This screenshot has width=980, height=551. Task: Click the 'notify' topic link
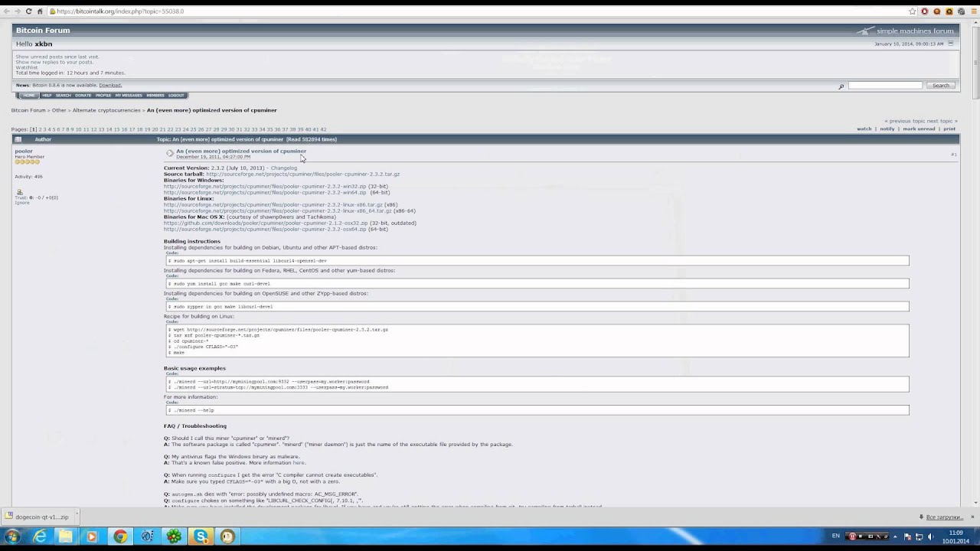pos(887,129)
